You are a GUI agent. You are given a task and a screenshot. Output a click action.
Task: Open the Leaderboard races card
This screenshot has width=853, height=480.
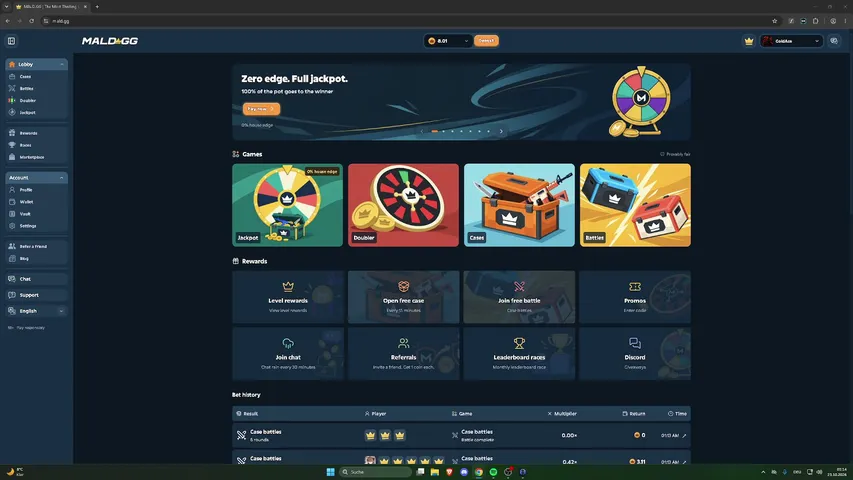(519, 354)
